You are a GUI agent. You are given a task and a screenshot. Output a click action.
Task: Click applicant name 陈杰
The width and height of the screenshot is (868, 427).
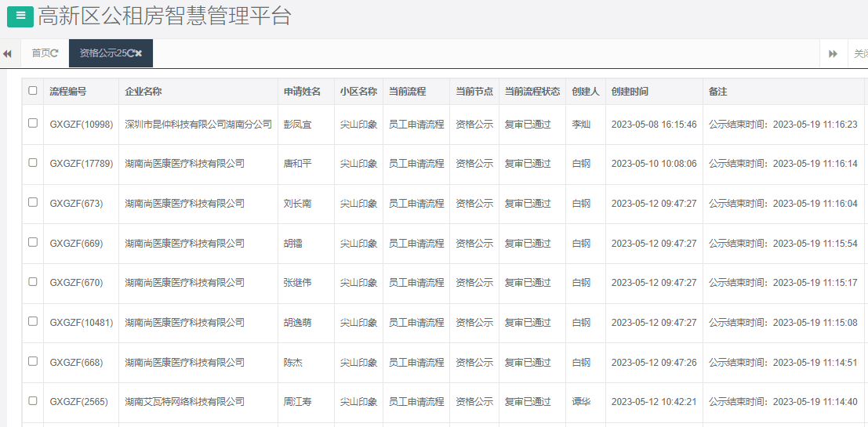pos(293,362)
